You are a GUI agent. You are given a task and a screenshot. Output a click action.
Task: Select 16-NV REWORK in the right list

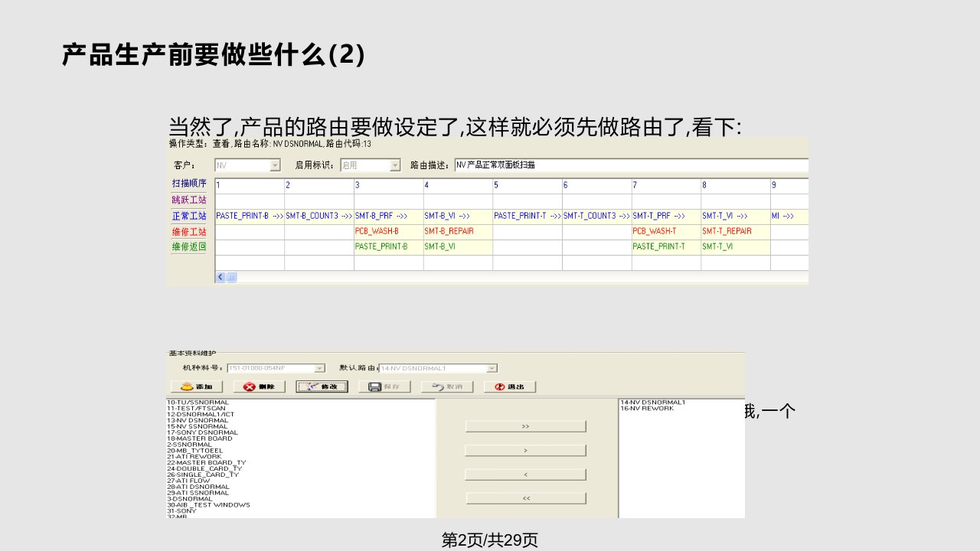click(x=647, y=409)
